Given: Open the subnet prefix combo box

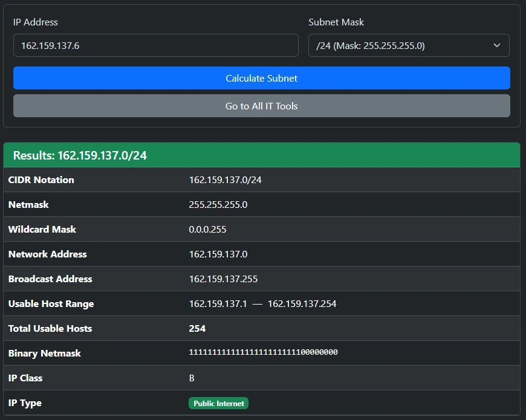Looking at the screenshot, I should pyautogui.click(x=409, y=45).
